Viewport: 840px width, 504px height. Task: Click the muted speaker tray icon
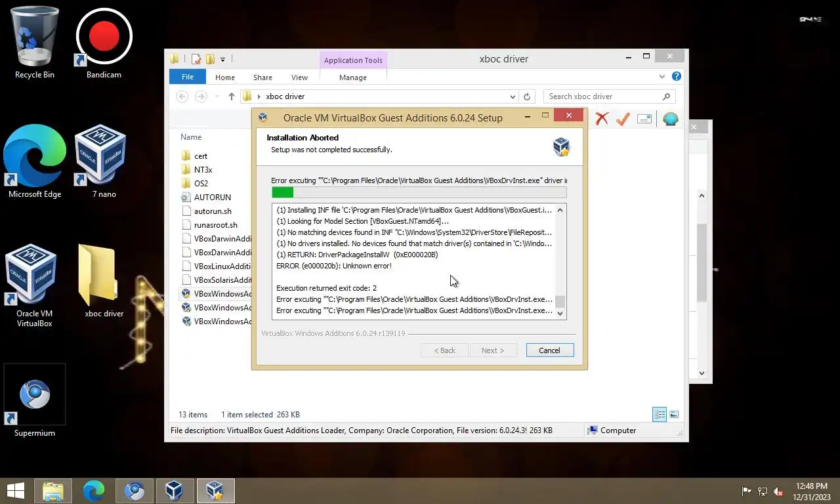[778, 491]
